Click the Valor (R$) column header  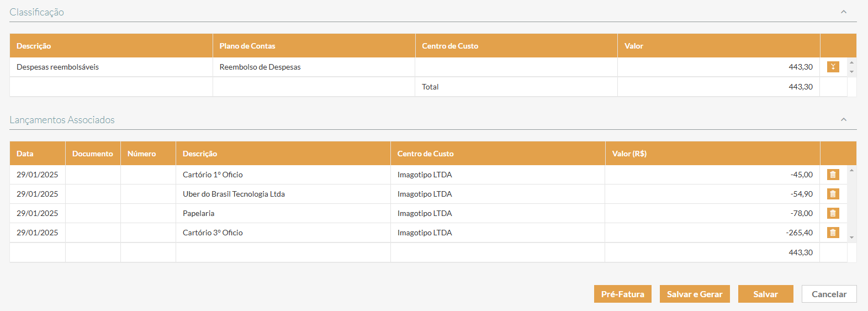[x=713, y=154]
